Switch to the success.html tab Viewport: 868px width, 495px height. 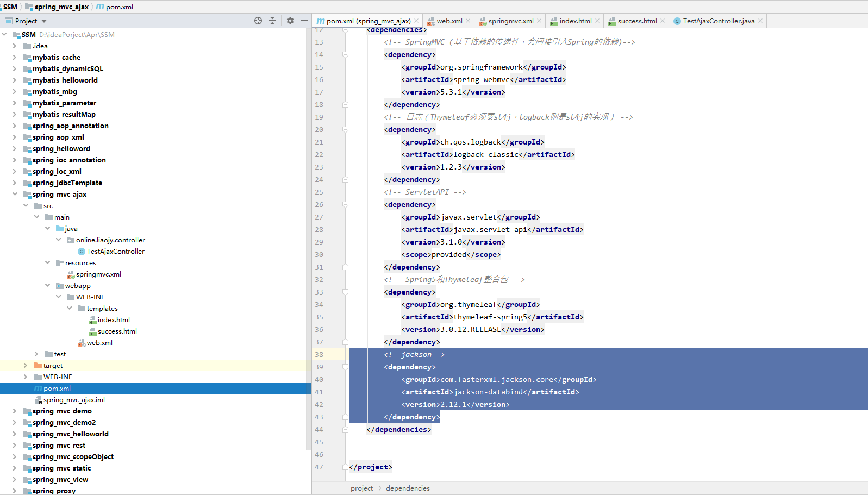point(637,21)
